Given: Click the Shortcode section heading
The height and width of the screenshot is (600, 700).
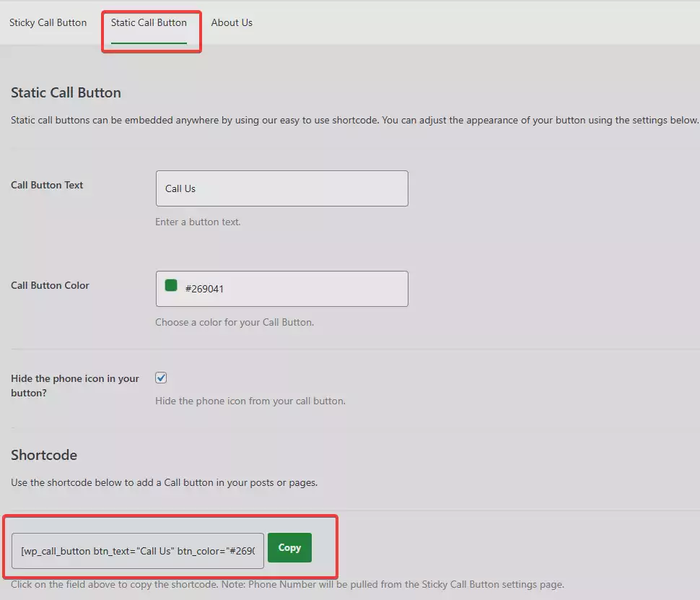Looking at the screenshot, I should pos(44,455).
